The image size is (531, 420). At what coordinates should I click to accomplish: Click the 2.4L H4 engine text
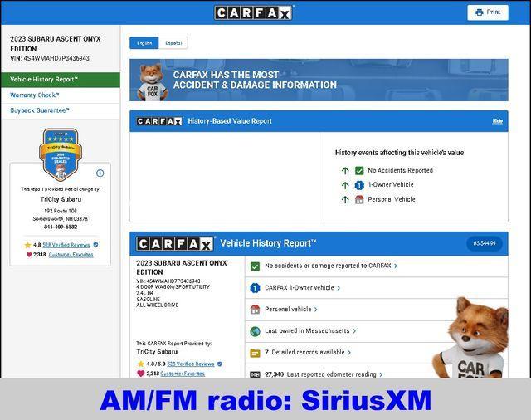click(145, 293)
